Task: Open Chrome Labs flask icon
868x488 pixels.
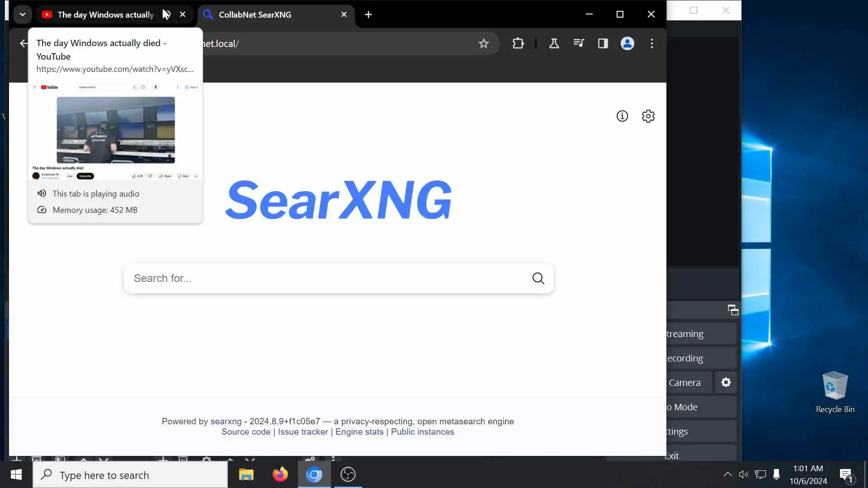Action: pos(554,43)
